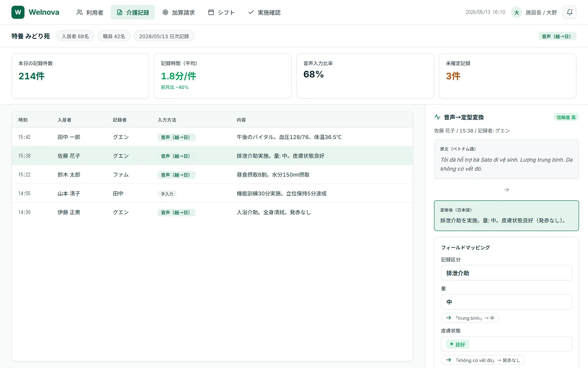Click 特養 みどり苑 facility name

point(31,36)
